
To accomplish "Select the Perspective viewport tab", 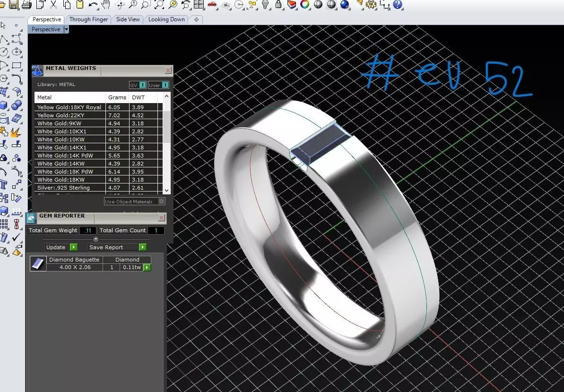I will (x=46, y=19).
